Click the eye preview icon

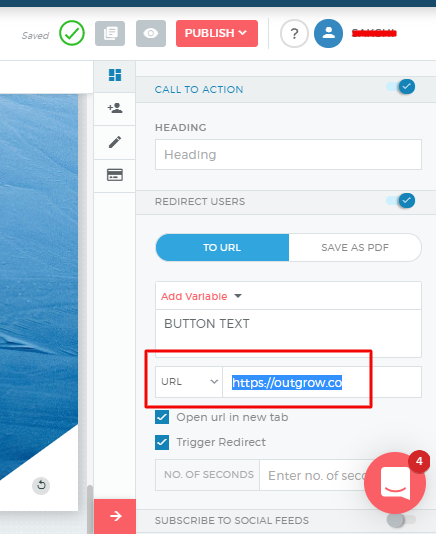151,33
